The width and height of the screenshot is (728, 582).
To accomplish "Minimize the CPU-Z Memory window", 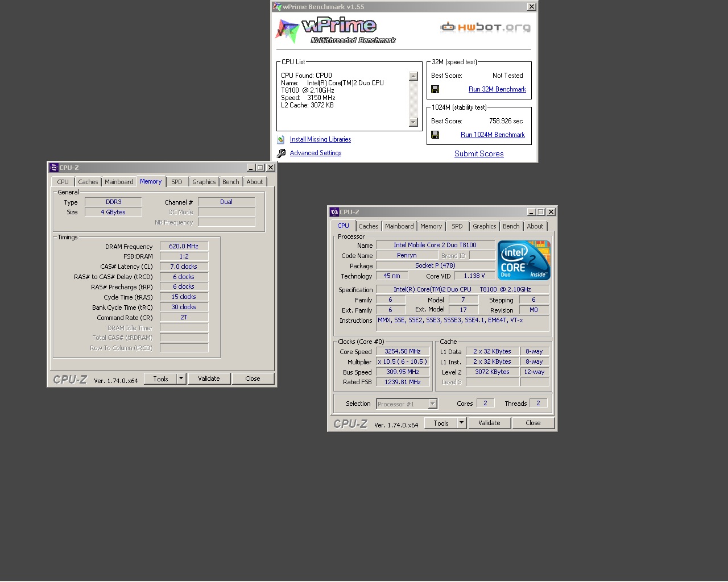I will (251, 168).
